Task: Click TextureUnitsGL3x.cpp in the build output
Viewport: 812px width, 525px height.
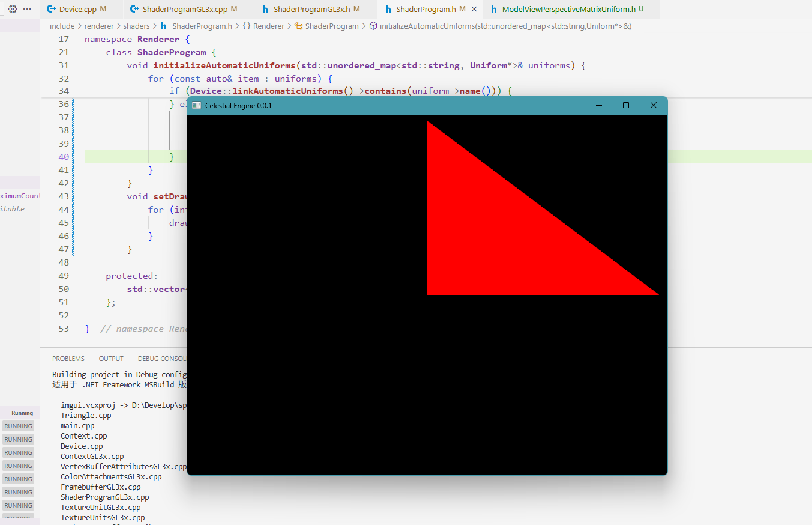Action: (103, 517)
